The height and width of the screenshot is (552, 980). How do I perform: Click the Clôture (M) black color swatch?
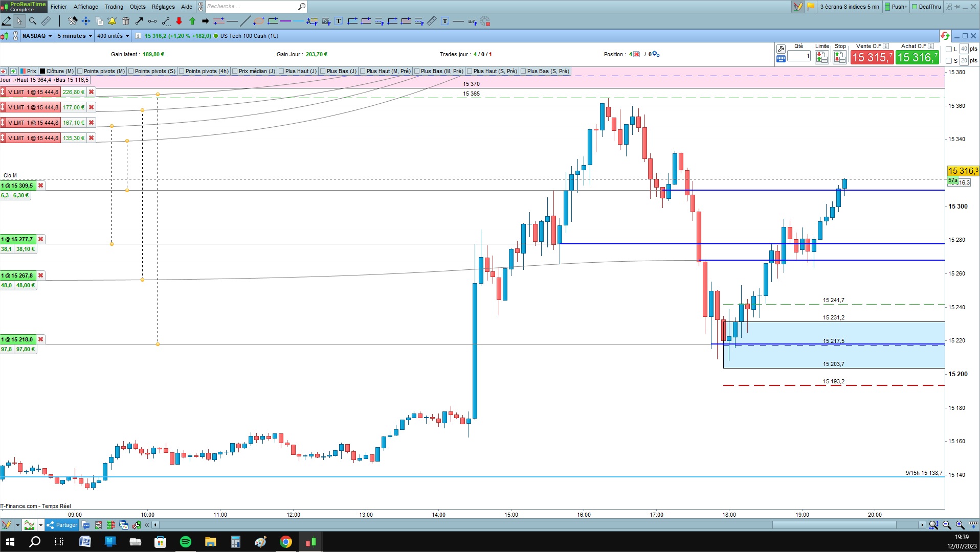(43, 71)
